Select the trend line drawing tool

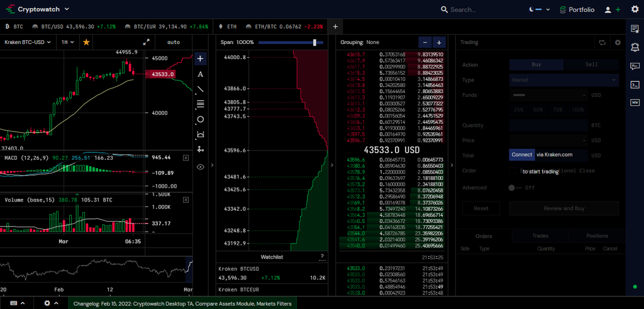click(x=201, y=89)
